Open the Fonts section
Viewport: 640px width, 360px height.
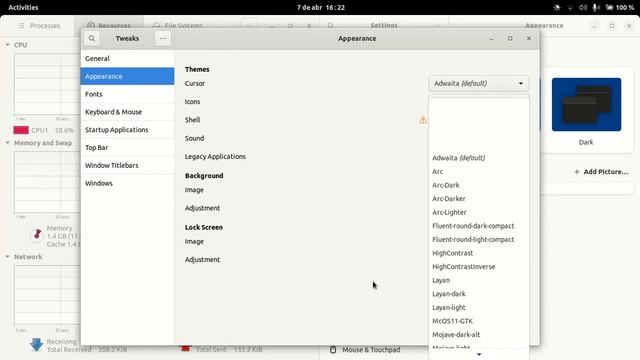pyautogui.click(x=127, y=94)
